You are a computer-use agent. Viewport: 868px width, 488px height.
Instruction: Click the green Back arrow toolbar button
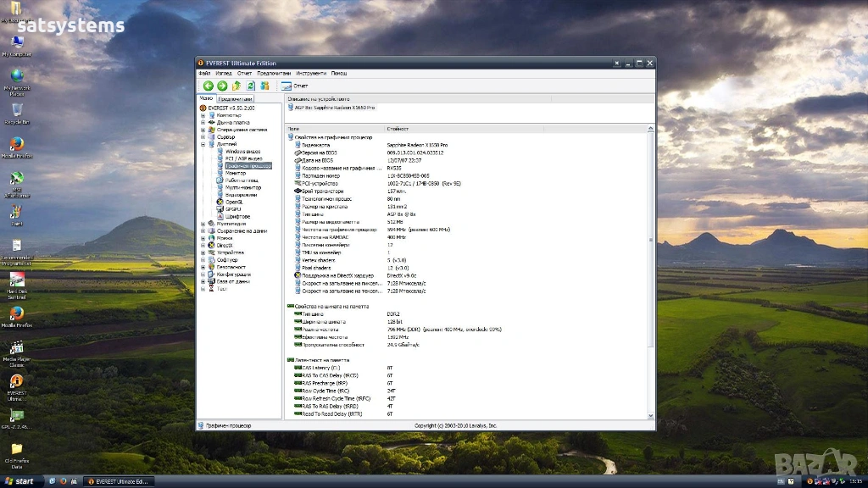(208, 86)
